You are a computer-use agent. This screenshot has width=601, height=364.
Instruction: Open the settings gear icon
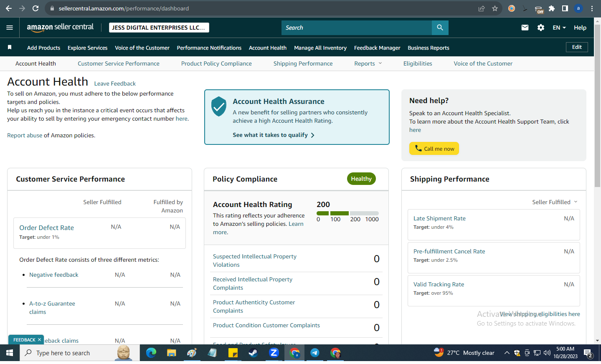(541, 28)
